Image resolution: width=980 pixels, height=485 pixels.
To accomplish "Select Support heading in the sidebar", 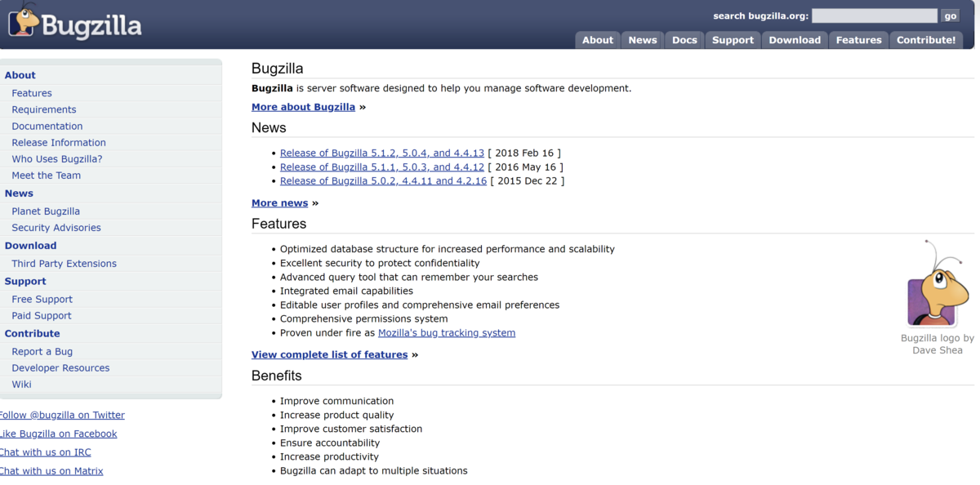I will (25, 282).
